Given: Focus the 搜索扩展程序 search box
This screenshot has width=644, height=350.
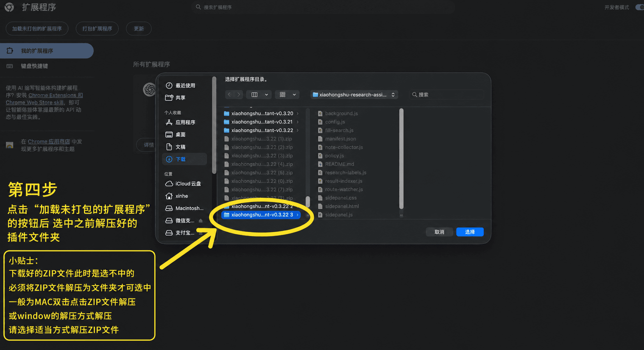Looking at the screenshot, I should 324,7.
